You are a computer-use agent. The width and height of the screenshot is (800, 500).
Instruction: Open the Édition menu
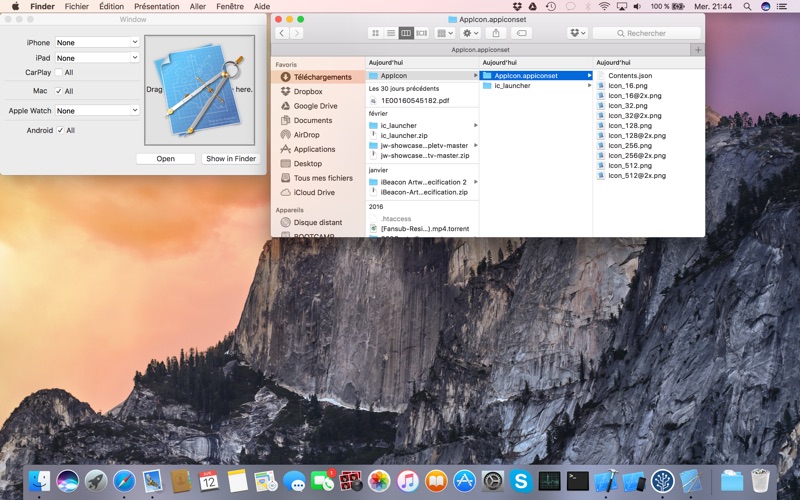[x=111, y=6]
